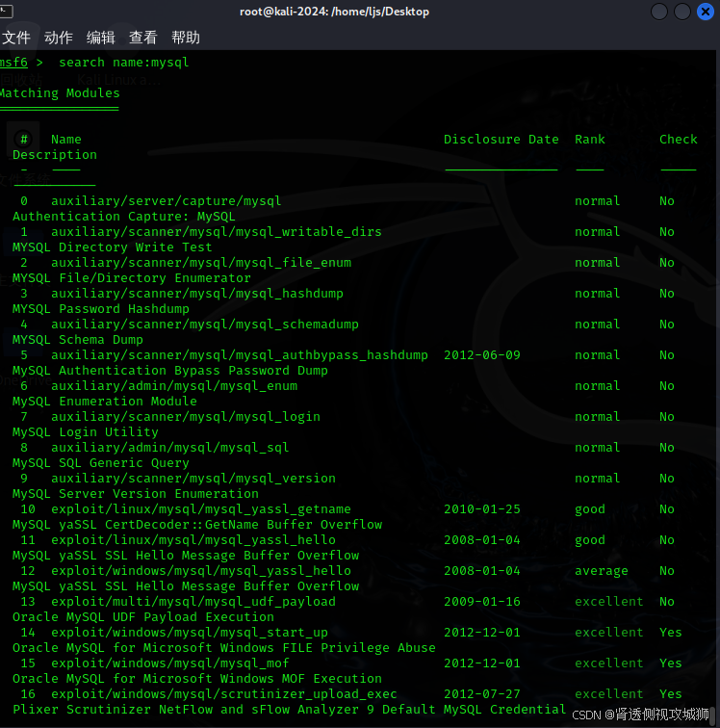The height and width of the screenshot is (728, 720).
Task: Select the mysql_writable_dirs module path
Action: [x=217, y=232]
